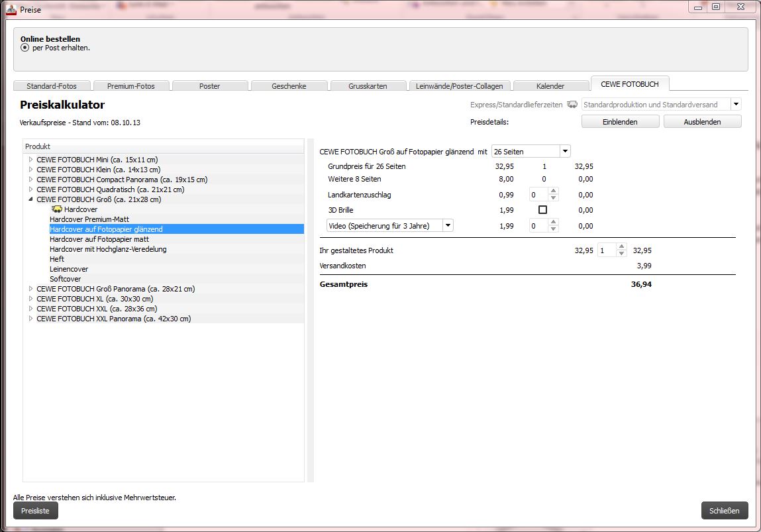Open the Video storage duration dropdown
This screenshot has height=532, width=761.
coord(448,226)
